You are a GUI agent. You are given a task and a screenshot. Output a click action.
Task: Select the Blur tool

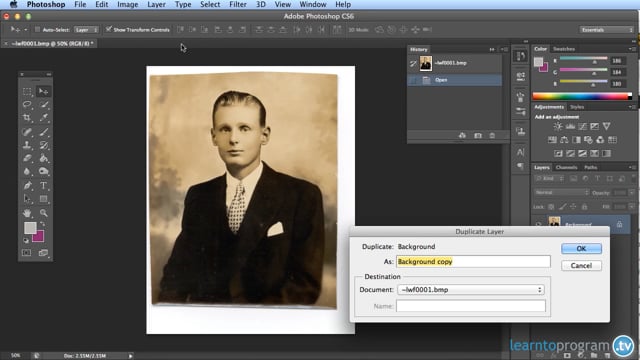(27, 171)
